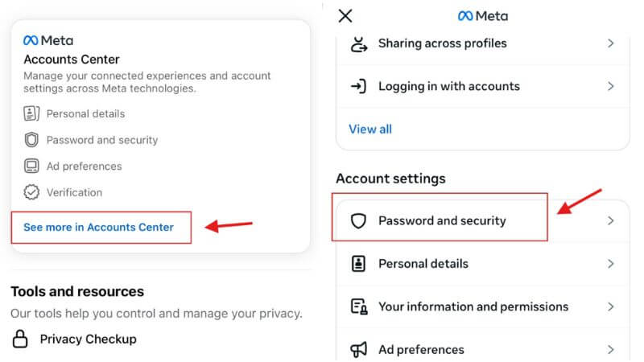
Task: Click the Ad preferences monitor icon in left card
Action: click(x=31, y=167)
